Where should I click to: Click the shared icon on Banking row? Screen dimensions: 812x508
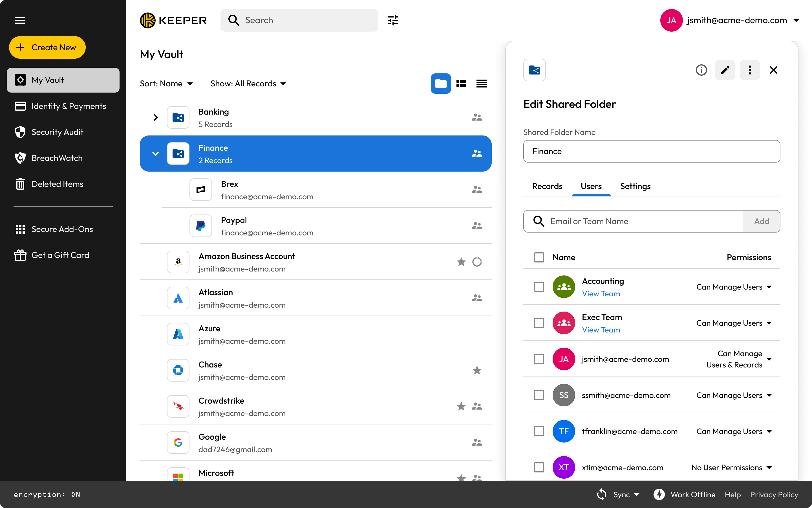477,117
